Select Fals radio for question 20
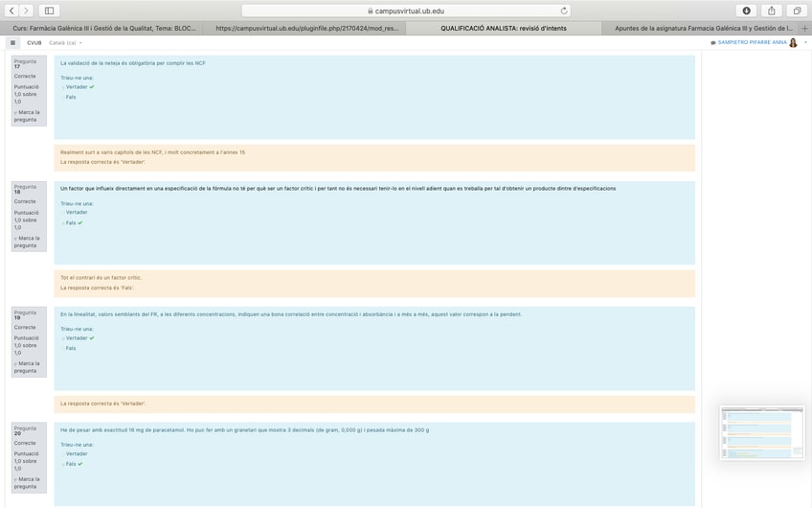This screenshot has height=508, width=812. (63, 465)
